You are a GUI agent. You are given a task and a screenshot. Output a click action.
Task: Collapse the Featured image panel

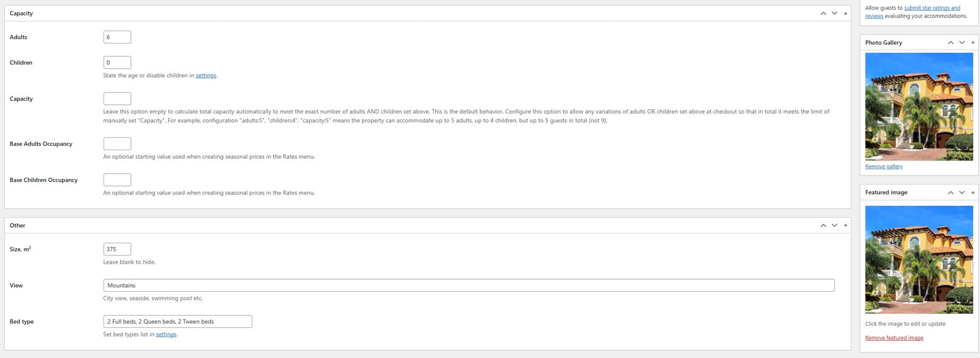click(x=972, y=192)
